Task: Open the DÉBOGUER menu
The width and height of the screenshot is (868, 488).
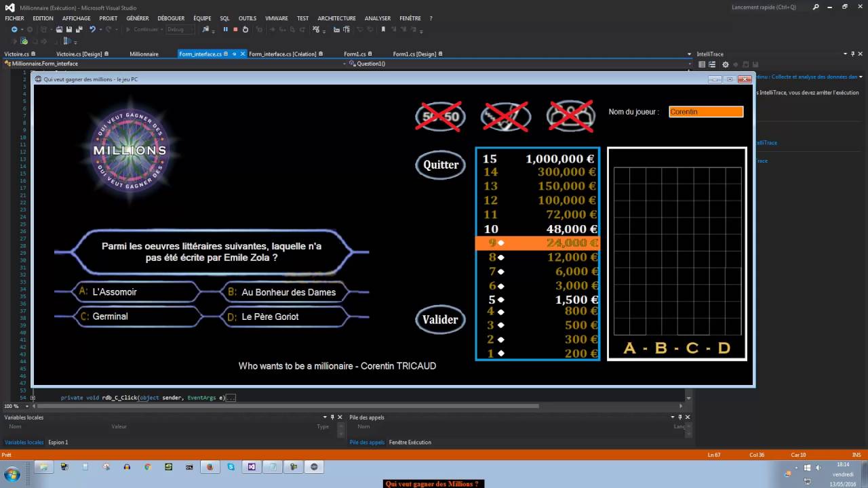Action: pos(171,18)
